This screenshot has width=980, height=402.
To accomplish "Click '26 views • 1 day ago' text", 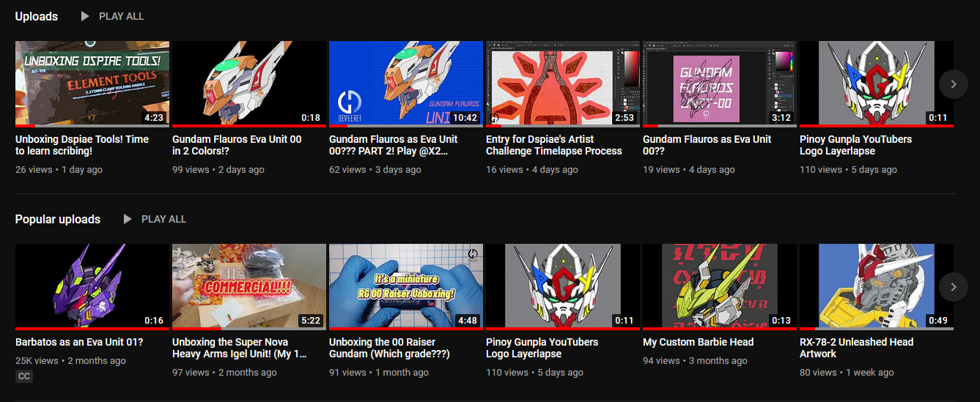I will pos(59,170).
